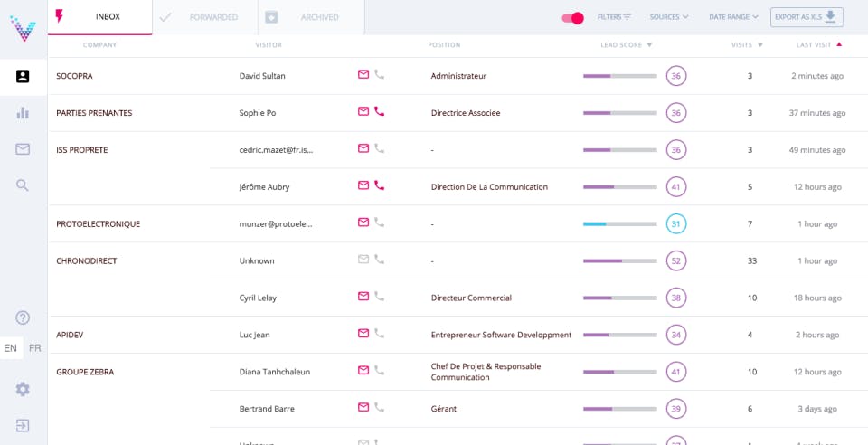Switch language to EN
868x445 pixels.
(11, 348)
